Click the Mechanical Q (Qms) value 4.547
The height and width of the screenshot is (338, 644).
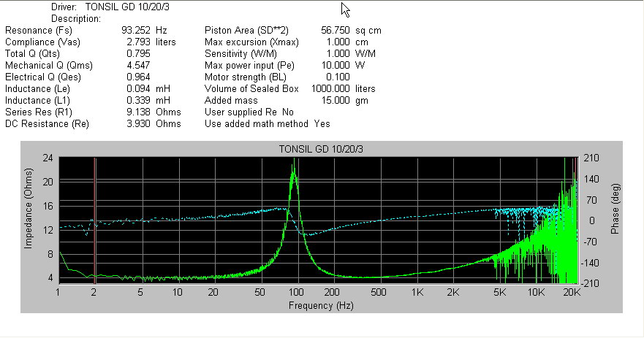(x=138, y=65)
